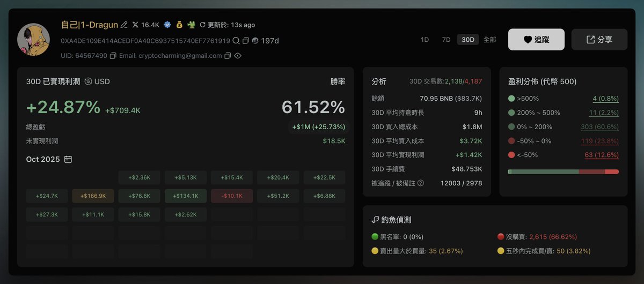This screenshot has height=284, width=644.
Task: Select the -$10.1K calendar day cell
Action: pyautogui.click(x=232, y=196)
